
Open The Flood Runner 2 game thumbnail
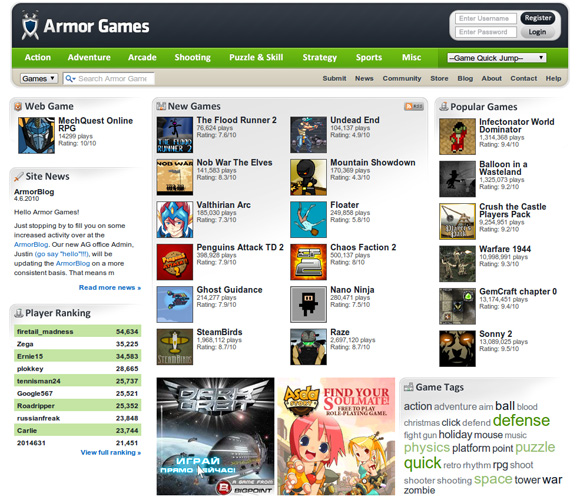click(x=175, y=135)
